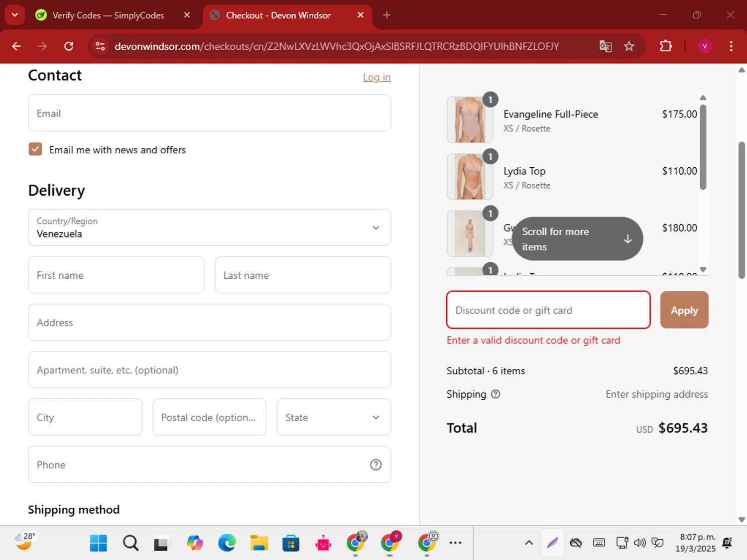The image size is (747, 560).
Task: Click the Evangeline Full-Piece product thumbnail
Action: click(x=470, y=120)
